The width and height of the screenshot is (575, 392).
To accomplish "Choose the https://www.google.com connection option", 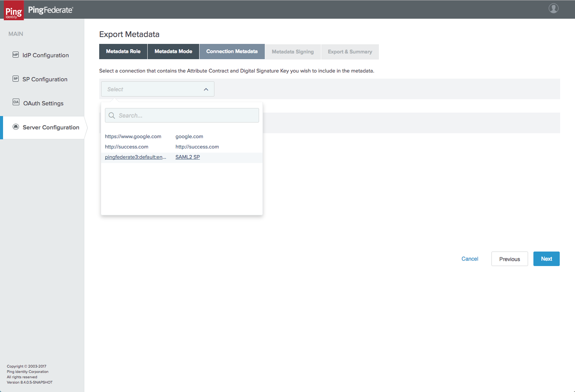I will [133, 137].
